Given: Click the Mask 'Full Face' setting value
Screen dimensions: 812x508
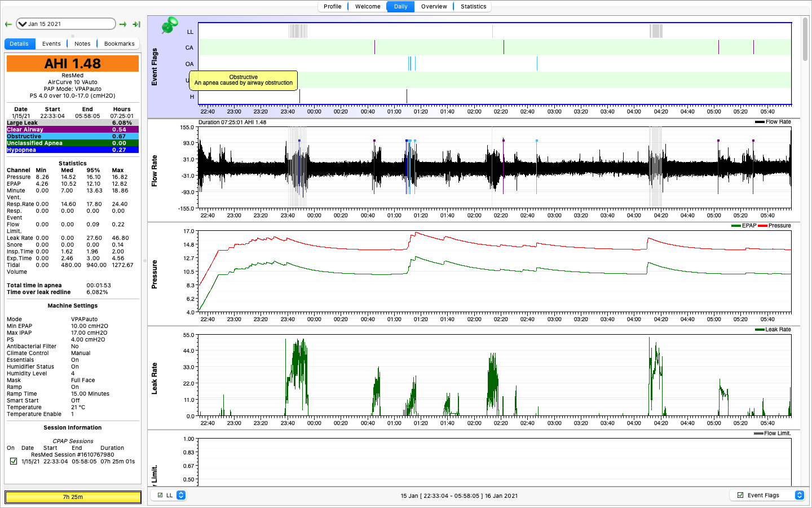Looking at the screenshot, I should (x=83, y=380).
